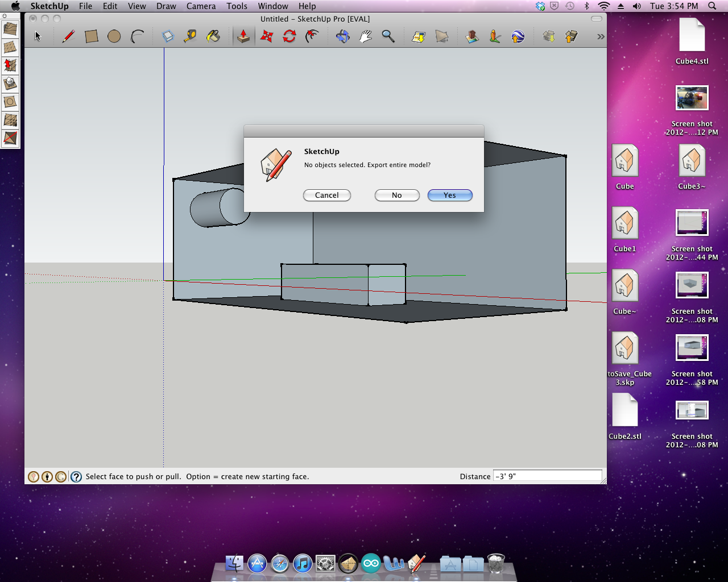Screen dimensions: 728x582
Task: Activate the Select arrow tool
Action: [37, 36]
